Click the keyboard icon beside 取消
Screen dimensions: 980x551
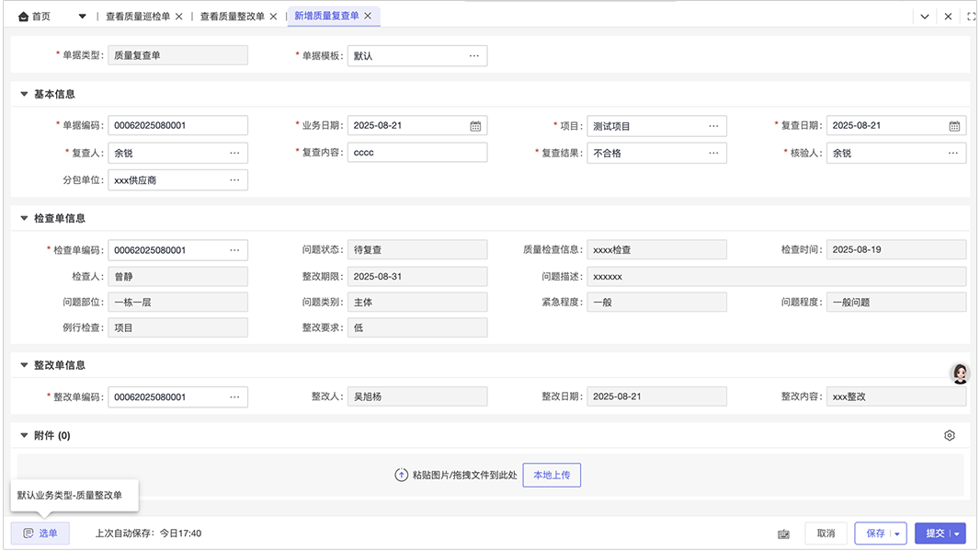(783, 534)
